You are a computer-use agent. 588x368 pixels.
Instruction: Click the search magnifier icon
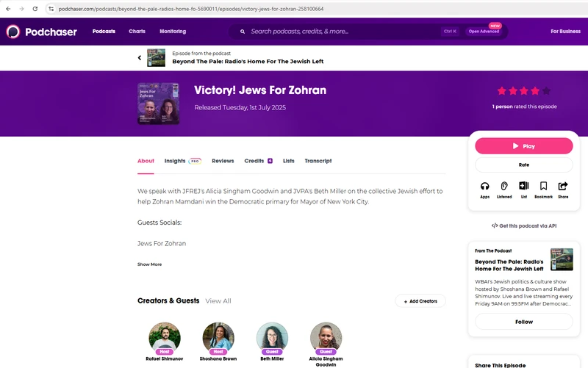point(243,32)
